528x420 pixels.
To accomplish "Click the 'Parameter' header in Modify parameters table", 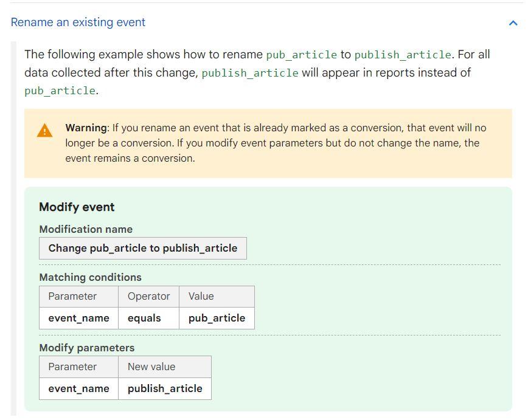I will coord(79,367).
